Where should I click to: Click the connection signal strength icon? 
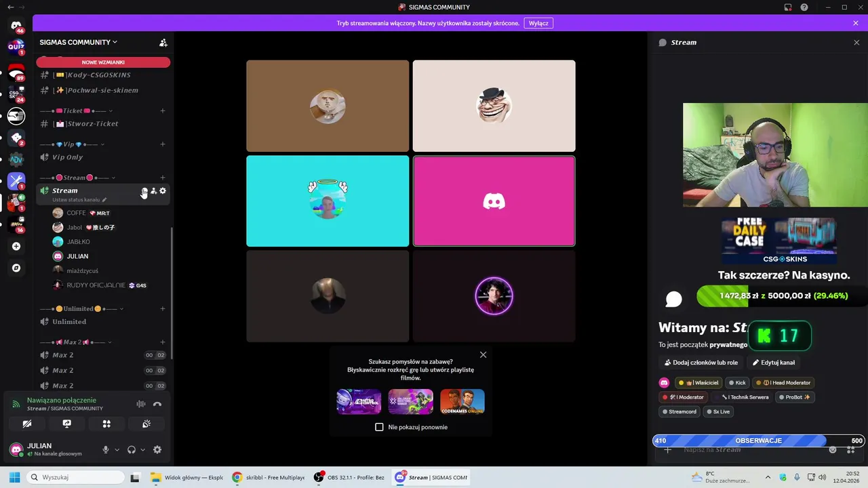pos(16,404)
